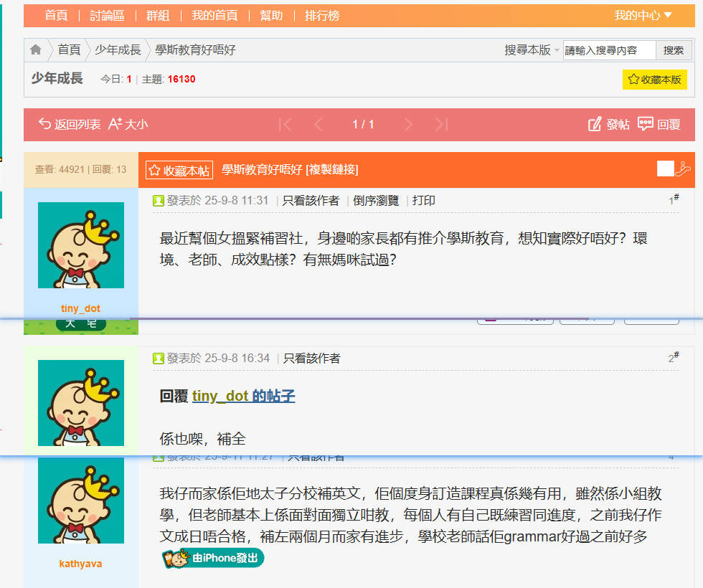This screenshot has height=588, width=703.
Task: Click the 2# post number link
Action: (674, 357)
